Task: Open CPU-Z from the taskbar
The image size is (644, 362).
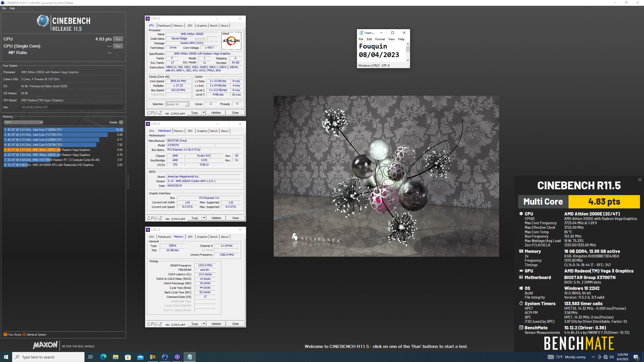Action: pos(177,357)
